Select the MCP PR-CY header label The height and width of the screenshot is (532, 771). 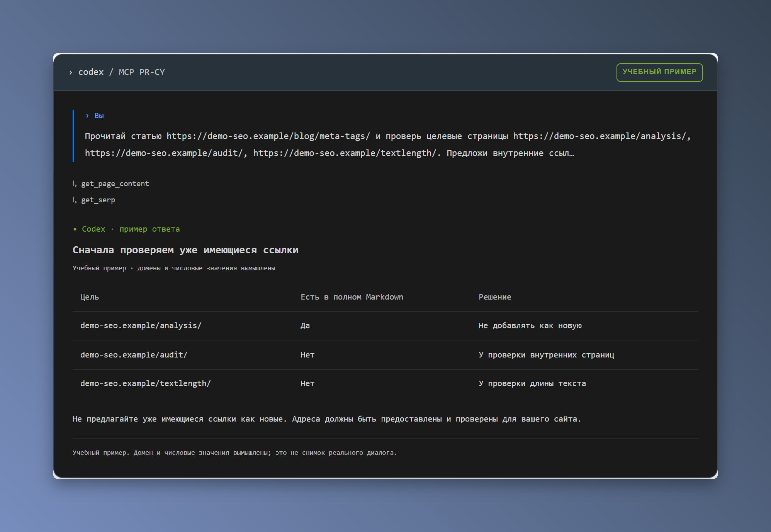142,72
